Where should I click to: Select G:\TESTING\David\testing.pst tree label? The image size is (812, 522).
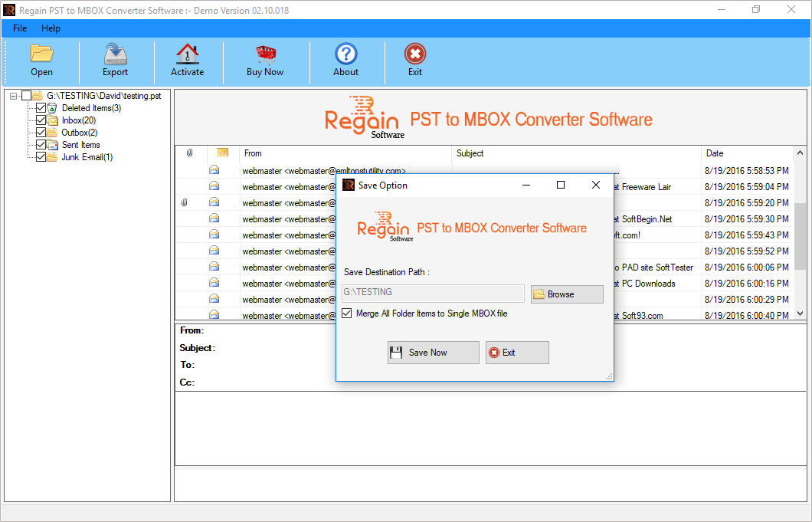pos(103,95)
